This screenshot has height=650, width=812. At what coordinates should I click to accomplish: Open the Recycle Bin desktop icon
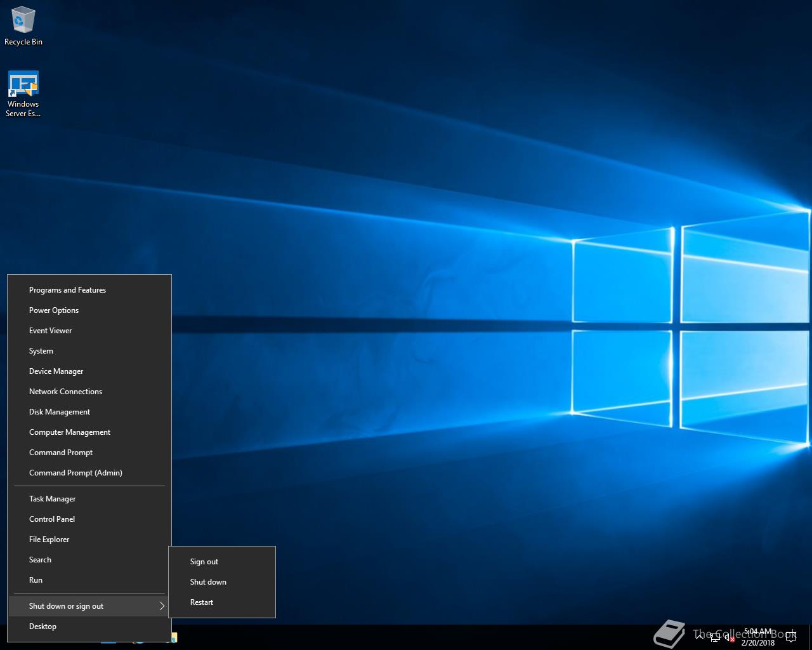23,26
